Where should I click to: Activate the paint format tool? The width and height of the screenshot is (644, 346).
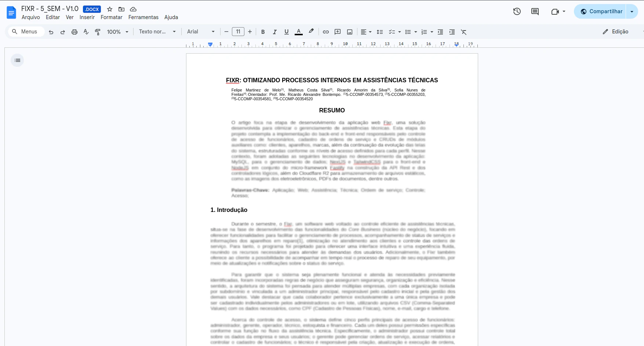click(x=98, y=32)
